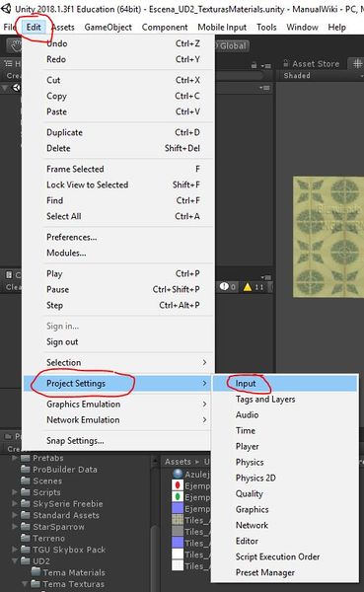
Task: Select the SkySerie Freebie folder
Action: point(68,504)
